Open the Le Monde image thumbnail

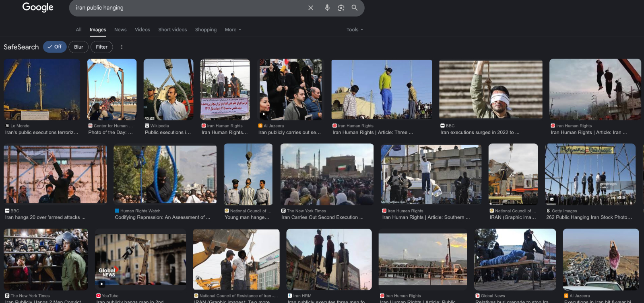(42, 89)
